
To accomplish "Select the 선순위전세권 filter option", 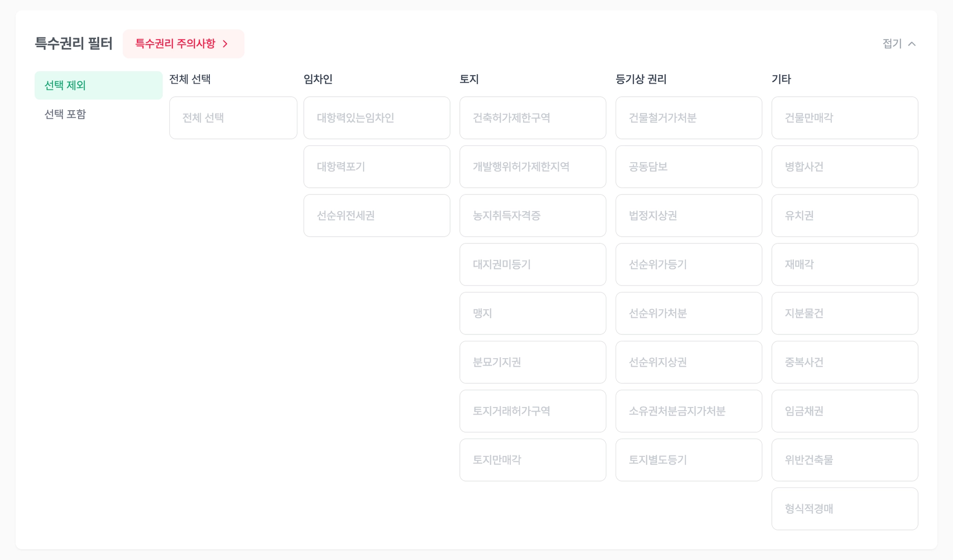I will (376, 215).
